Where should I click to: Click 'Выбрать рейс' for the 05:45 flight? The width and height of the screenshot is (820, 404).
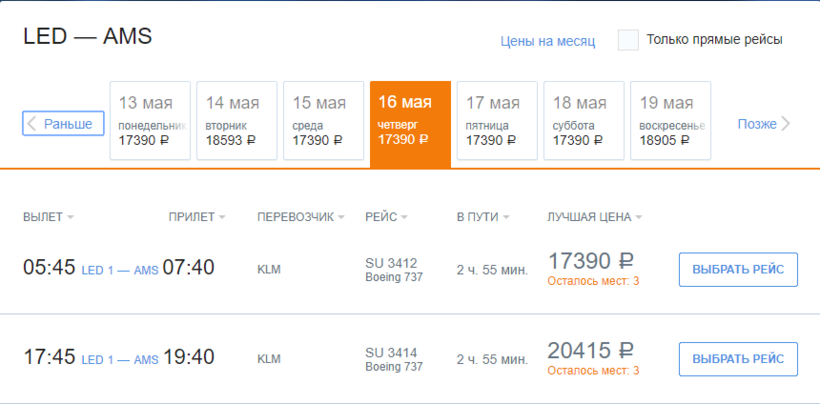[x=738, y=270]
